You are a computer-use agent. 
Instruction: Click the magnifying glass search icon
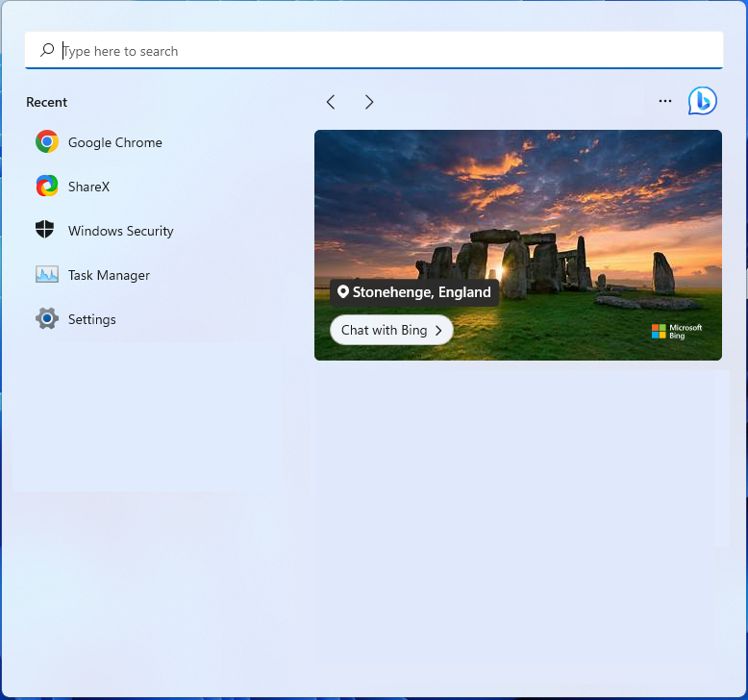click(x=46, y=51)
